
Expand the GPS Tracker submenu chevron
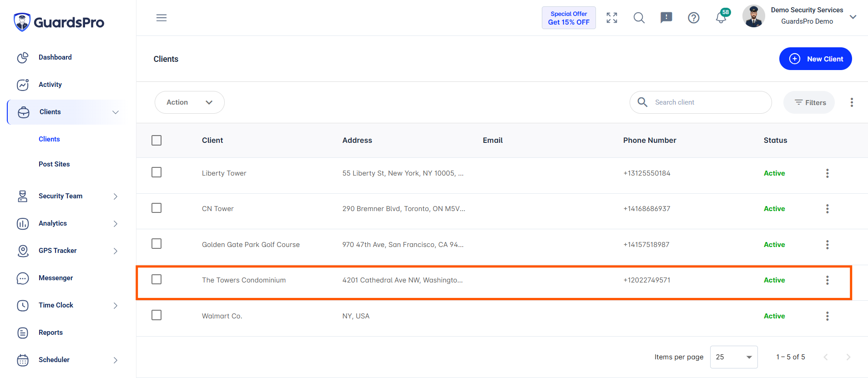(116, 251)
